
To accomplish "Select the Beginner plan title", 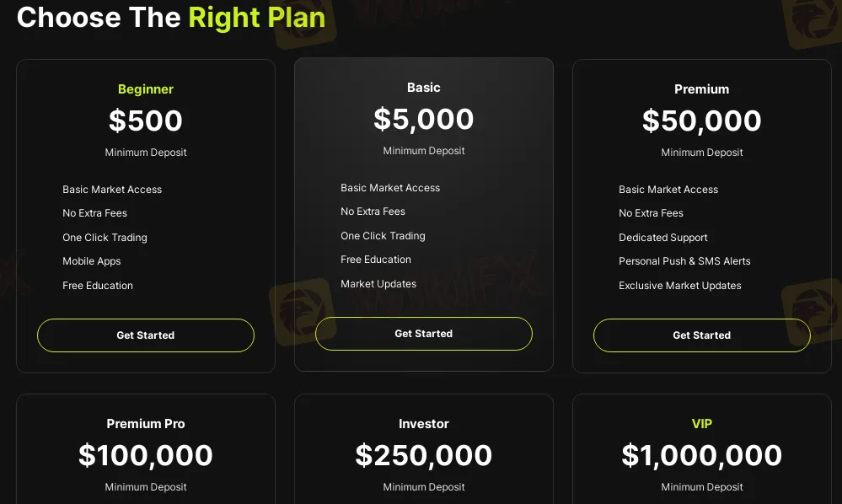I will 146,89.
